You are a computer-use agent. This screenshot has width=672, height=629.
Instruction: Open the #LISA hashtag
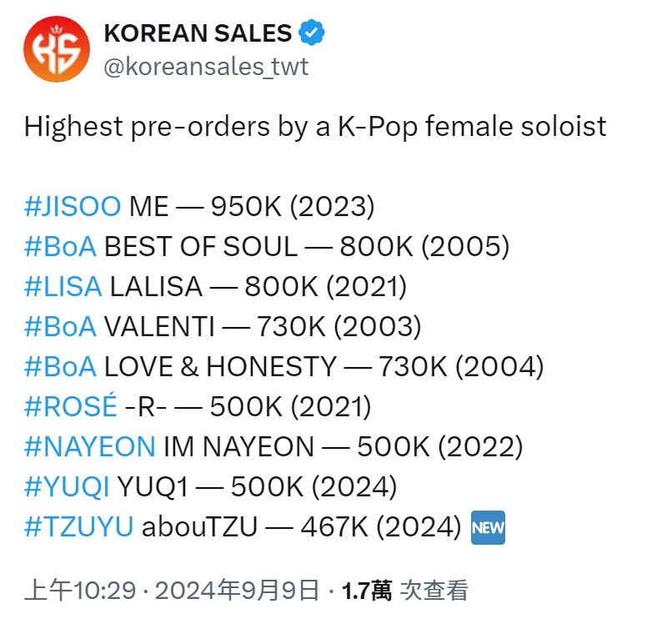point(63,286)
